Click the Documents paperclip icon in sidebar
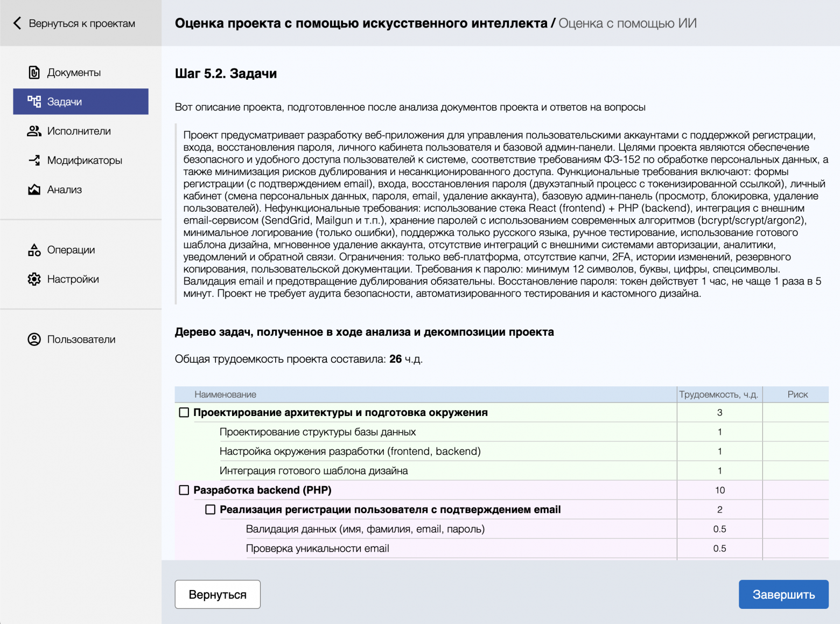 34,72
